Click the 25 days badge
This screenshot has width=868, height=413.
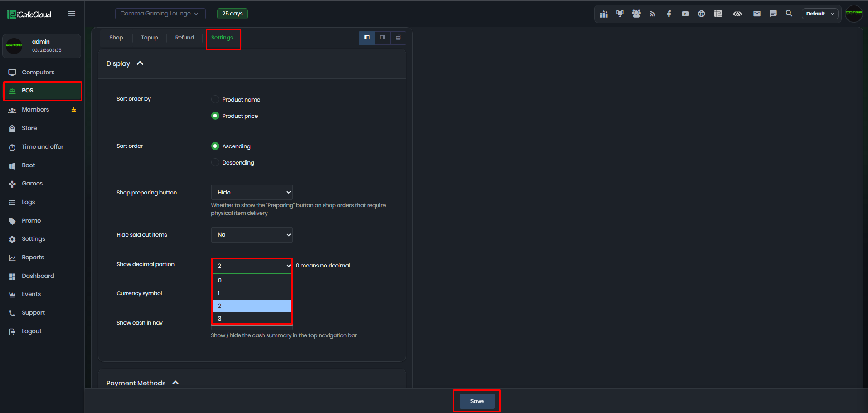tap(233, 14)
